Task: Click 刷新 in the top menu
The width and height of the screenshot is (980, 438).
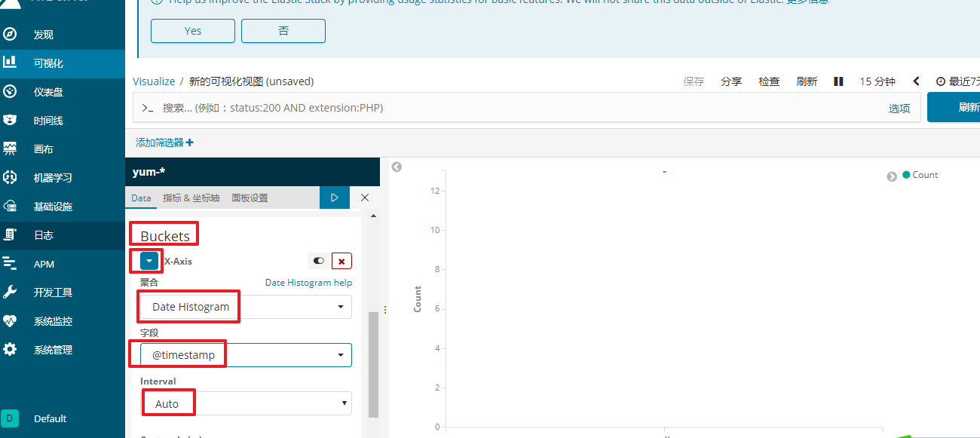Action: pos(807,81)
